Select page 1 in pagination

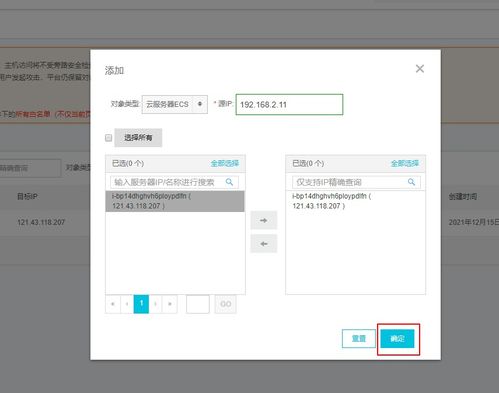click(141, 304)
